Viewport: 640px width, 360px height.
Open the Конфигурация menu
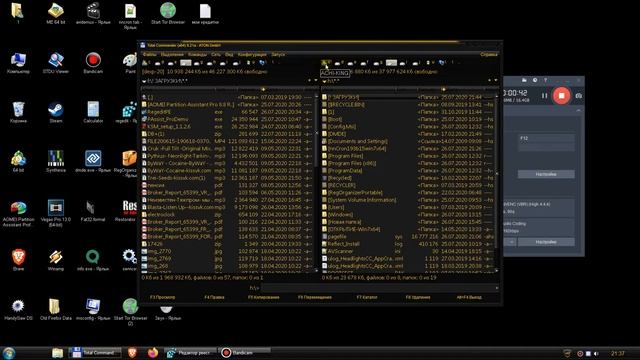252,54
